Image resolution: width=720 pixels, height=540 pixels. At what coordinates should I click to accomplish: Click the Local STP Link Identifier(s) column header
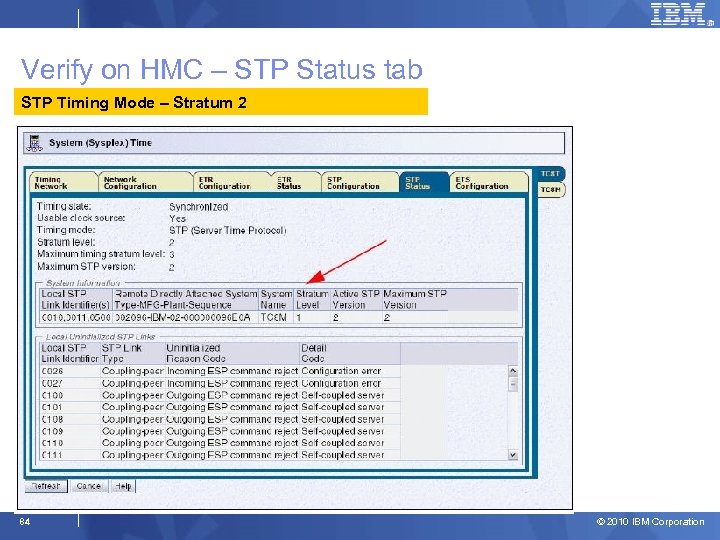click(76, 299)
